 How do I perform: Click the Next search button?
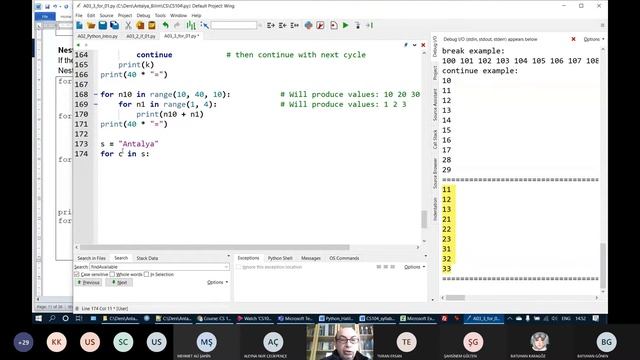pos(119,282)
